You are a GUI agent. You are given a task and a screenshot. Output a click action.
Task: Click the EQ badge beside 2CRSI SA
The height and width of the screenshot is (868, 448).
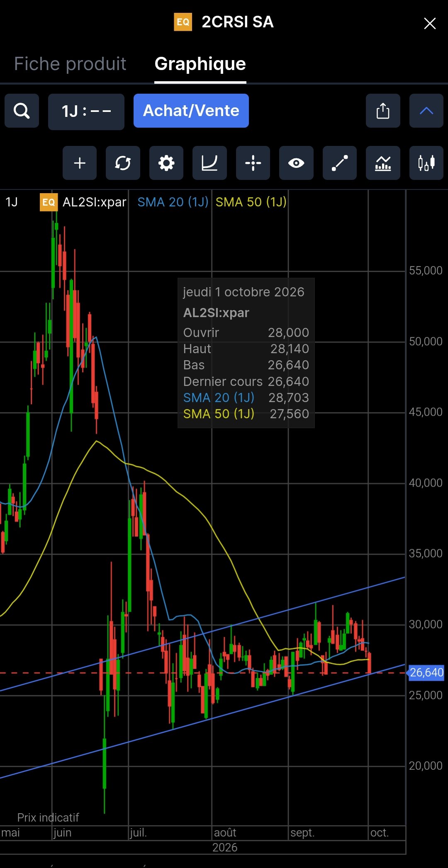pos(183,22)
